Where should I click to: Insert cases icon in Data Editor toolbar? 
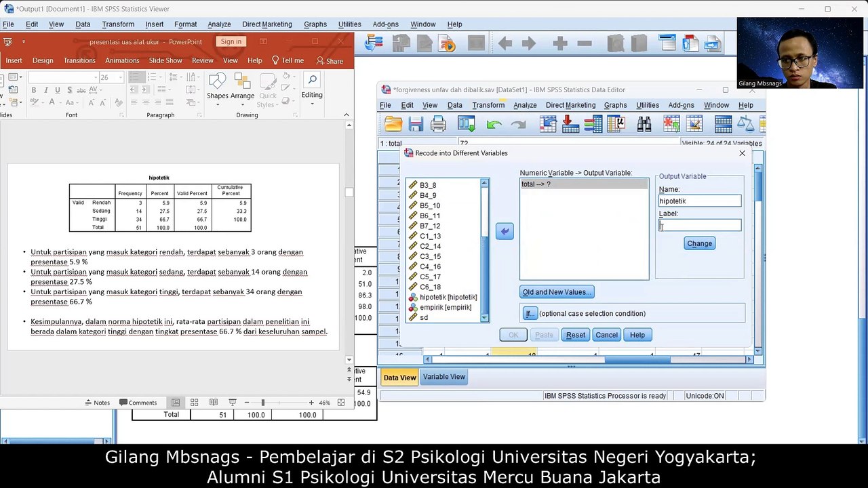[x=671, y=124]
